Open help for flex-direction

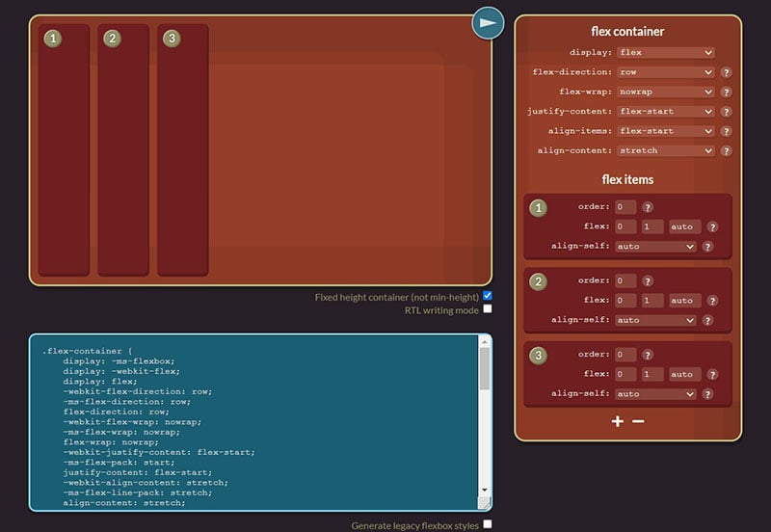pyautogui.click(x=726, y=72)
